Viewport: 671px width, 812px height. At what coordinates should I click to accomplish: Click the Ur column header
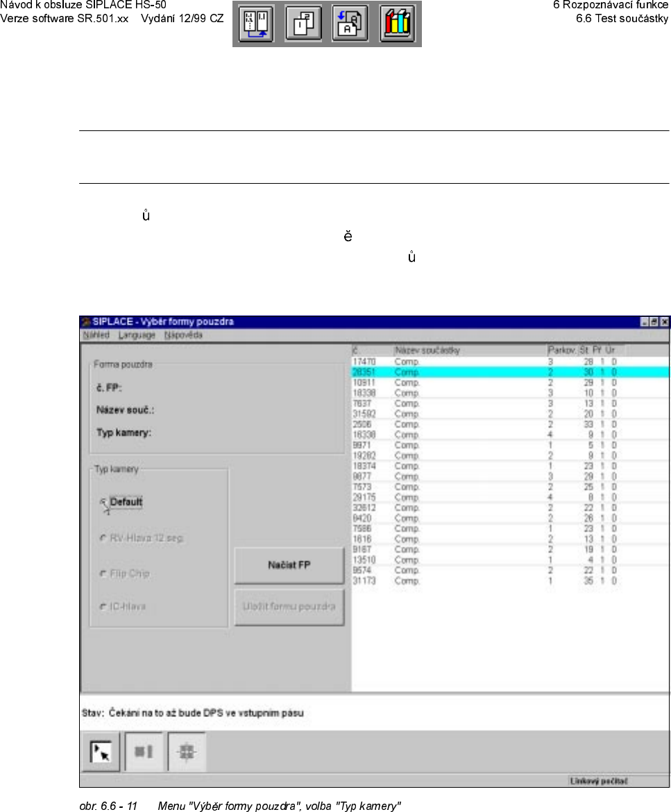(x=610, y=351)
